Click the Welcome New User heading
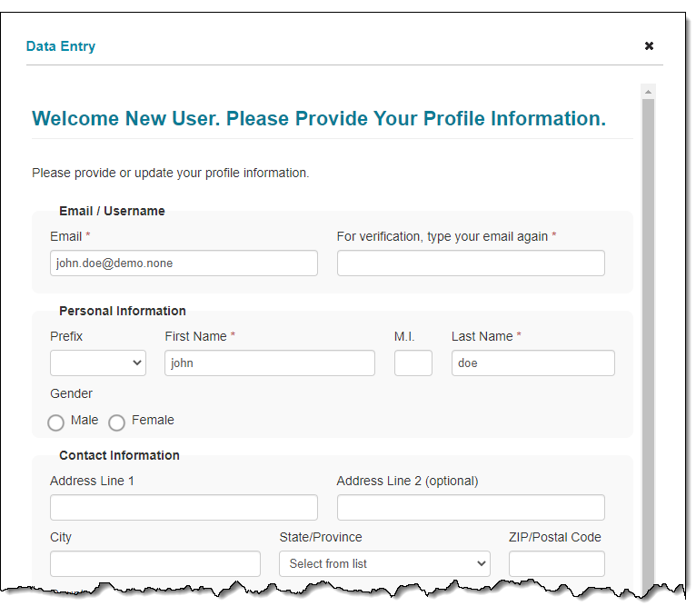 (318, 119)
